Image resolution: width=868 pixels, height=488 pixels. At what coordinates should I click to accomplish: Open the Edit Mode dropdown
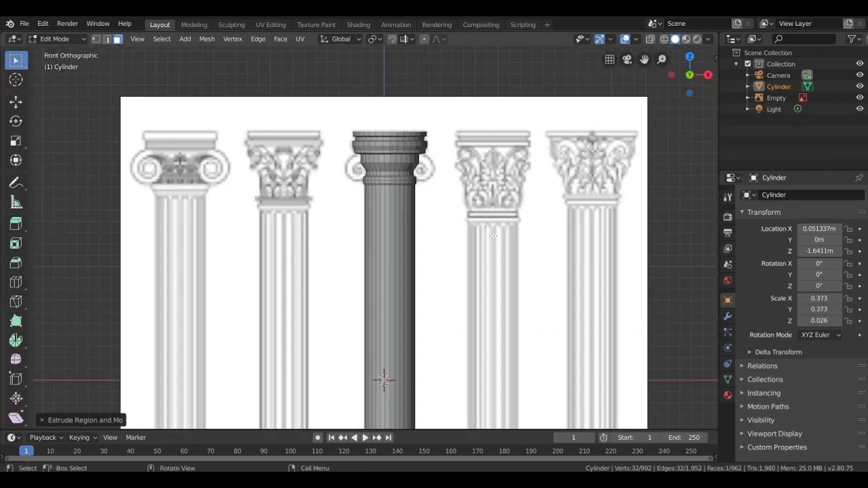tap(56, 39)
